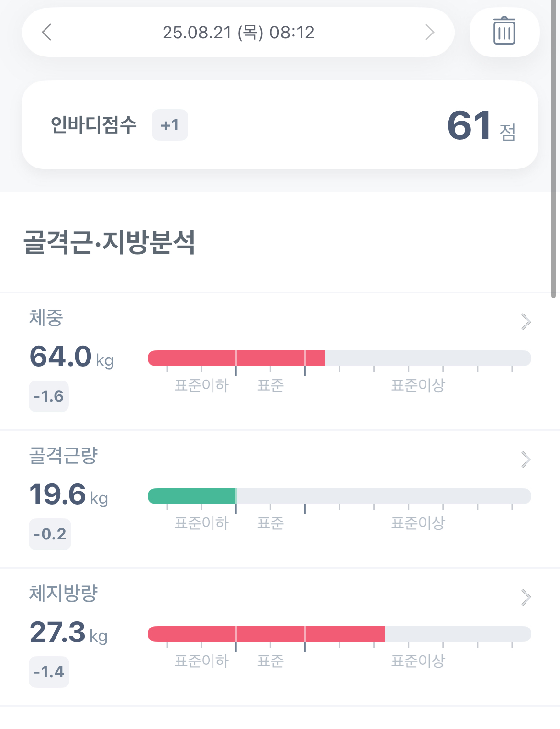This screenshot has height=729, width=560.
Task: Delete this record with the trash icon
Action: pos(504,32)
